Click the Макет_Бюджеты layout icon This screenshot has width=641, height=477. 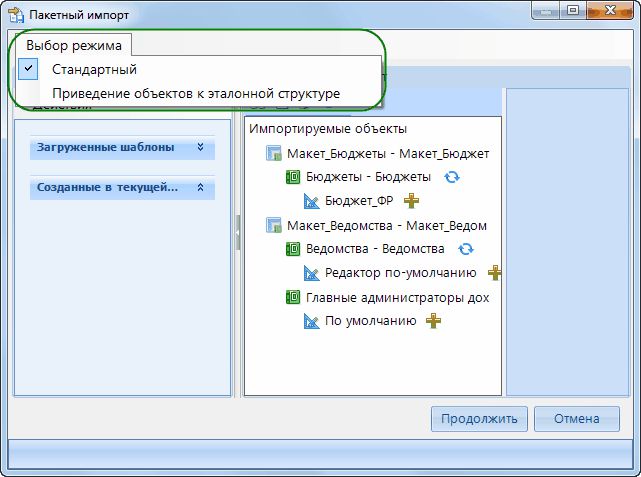pyautogui.click(x=274, y=153)
